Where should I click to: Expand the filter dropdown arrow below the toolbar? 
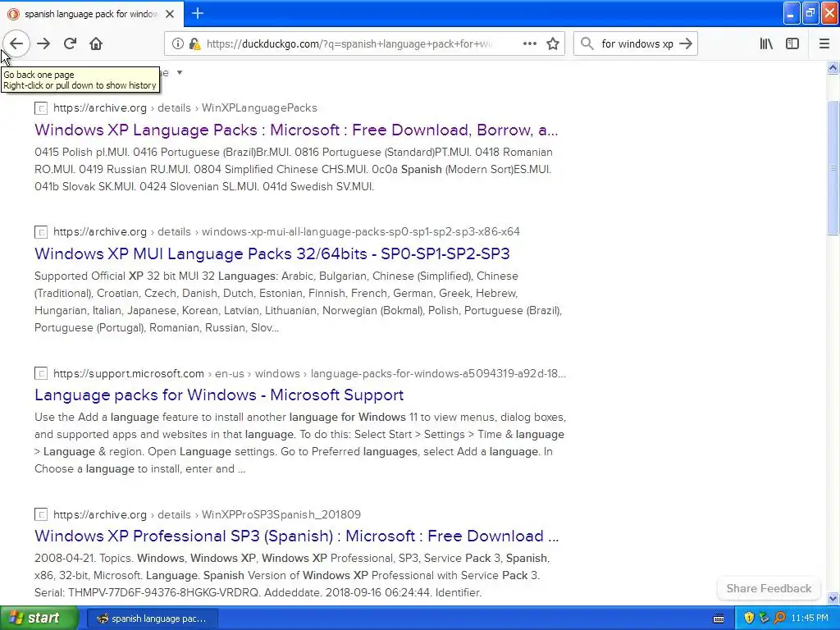click(180, 73)
